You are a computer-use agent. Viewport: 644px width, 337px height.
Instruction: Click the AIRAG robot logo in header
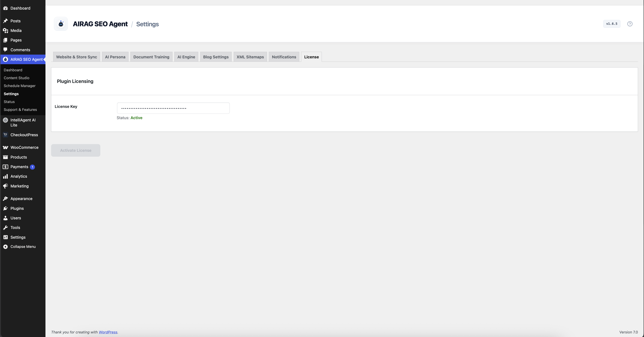pos(61,24)
